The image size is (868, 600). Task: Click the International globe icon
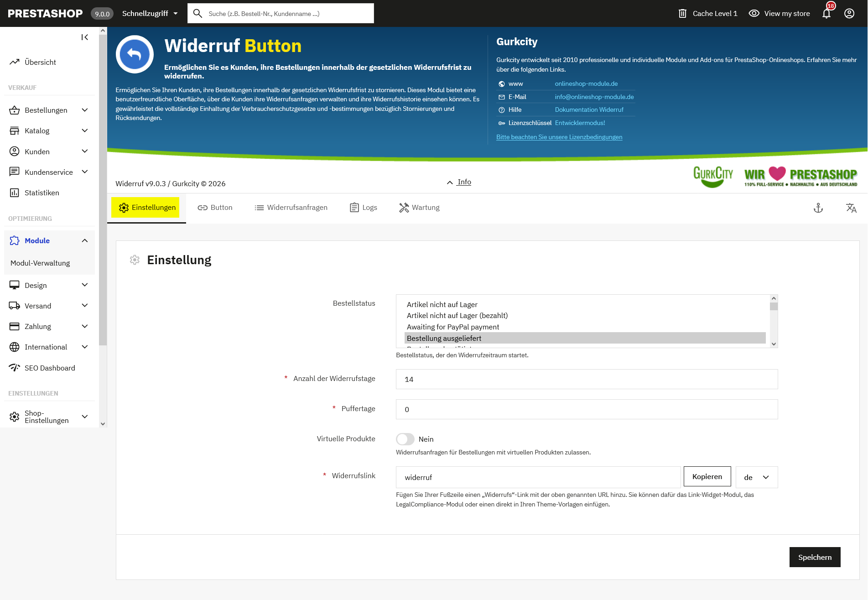[x=15, y=347]
